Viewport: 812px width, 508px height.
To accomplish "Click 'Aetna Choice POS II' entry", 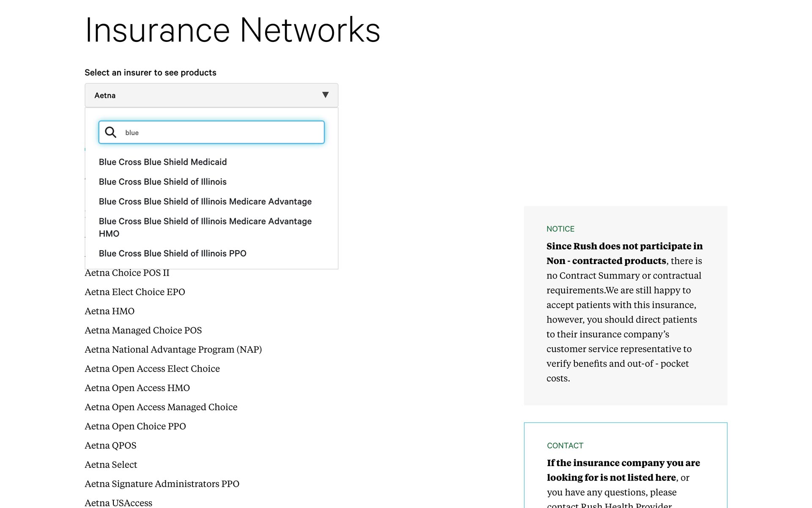I will 127,273.
